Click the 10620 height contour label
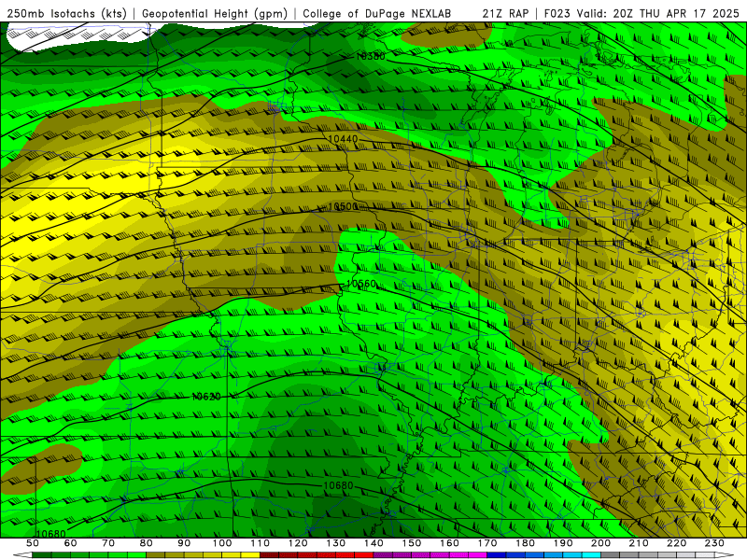 (x=206, y=397)
